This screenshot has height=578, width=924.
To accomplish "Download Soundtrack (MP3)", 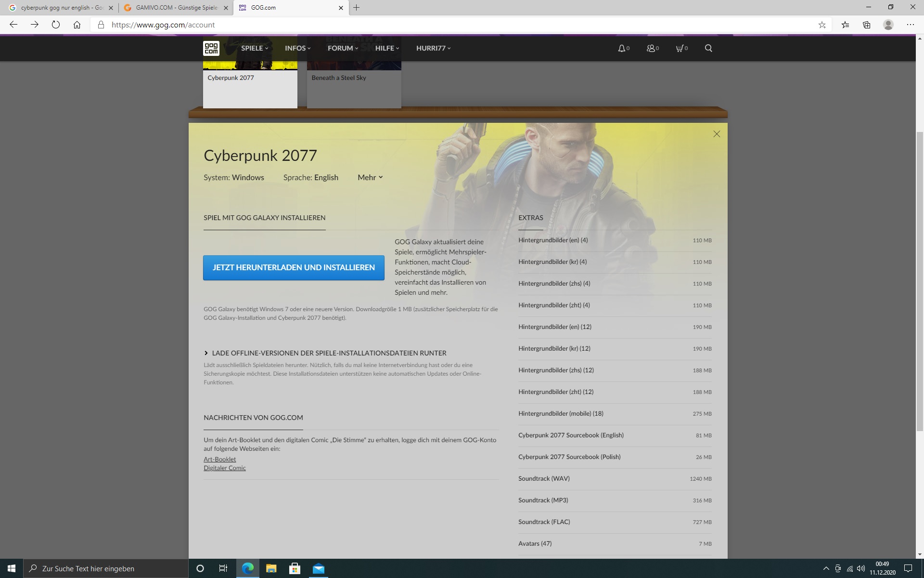I will 615,500.
